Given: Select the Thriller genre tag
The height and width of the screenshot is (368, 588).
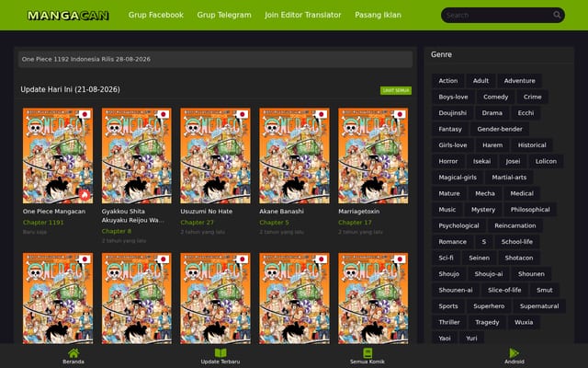Looking at the screenshot, I should (x=449, y=323).
